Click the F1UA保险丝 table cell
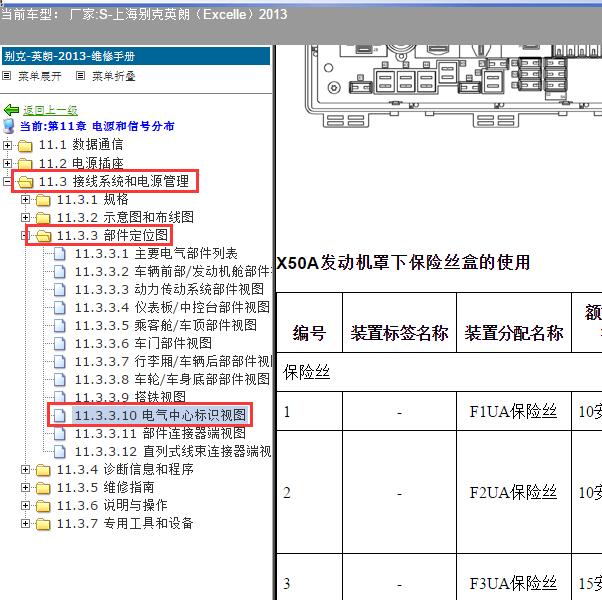The image size is (602, 600). coord(514,411)
